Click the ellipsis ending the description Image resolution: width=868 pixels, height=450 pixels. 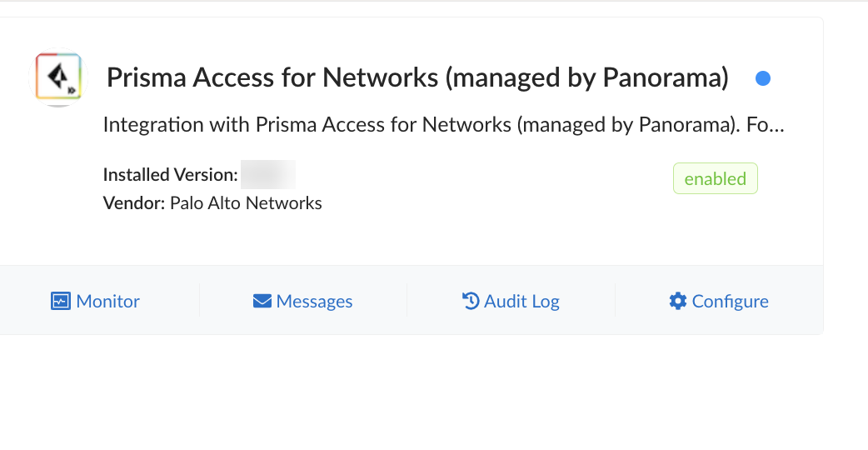[776, 126]
